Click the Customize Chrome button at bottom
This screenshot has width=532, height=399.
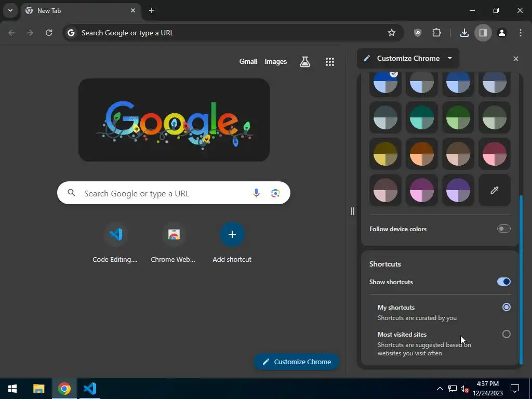tap(296, 362)
